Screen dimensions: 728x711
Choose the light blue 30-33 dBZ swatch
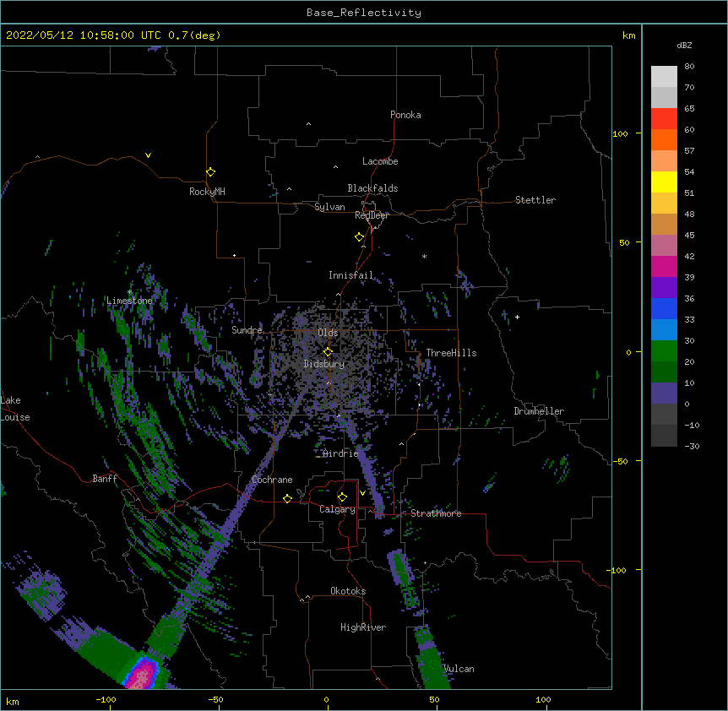(x=664, y=329)
